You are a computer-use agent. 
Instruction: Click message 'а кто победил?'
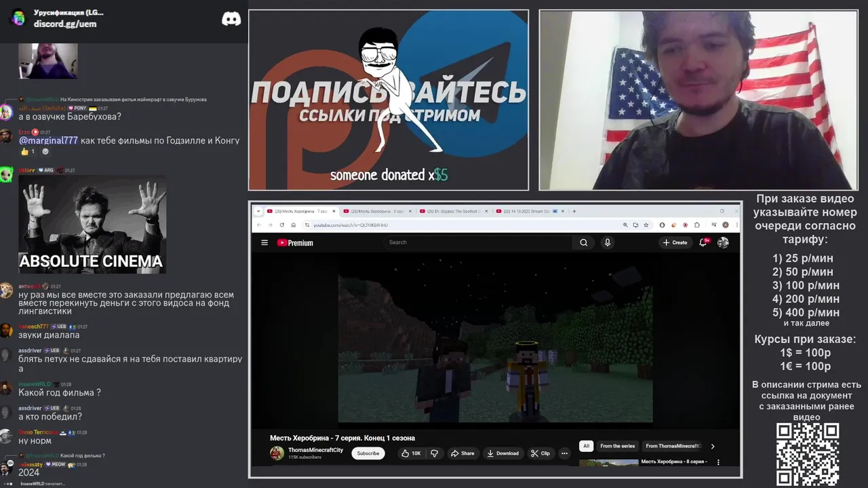(50, 417)
